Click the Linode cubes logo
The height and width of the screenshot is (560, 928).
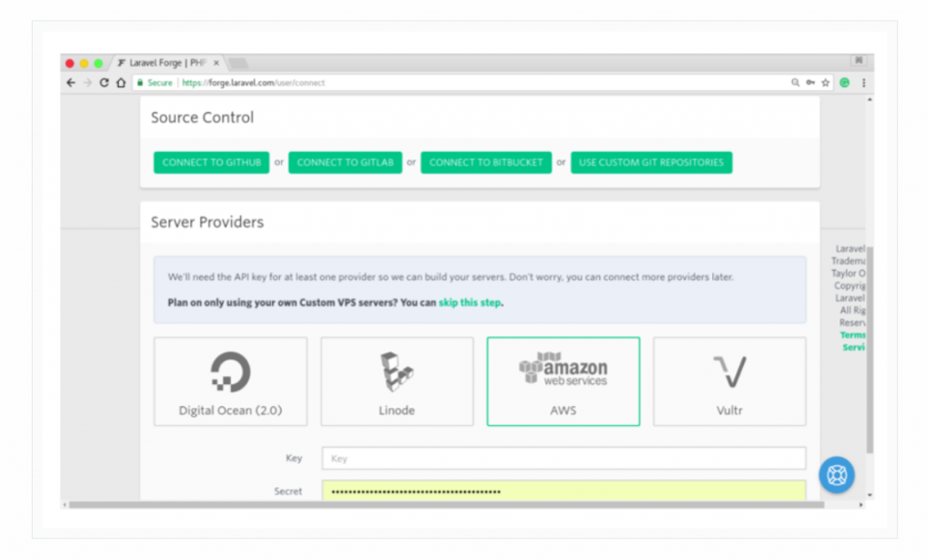(x=397, y=372)
